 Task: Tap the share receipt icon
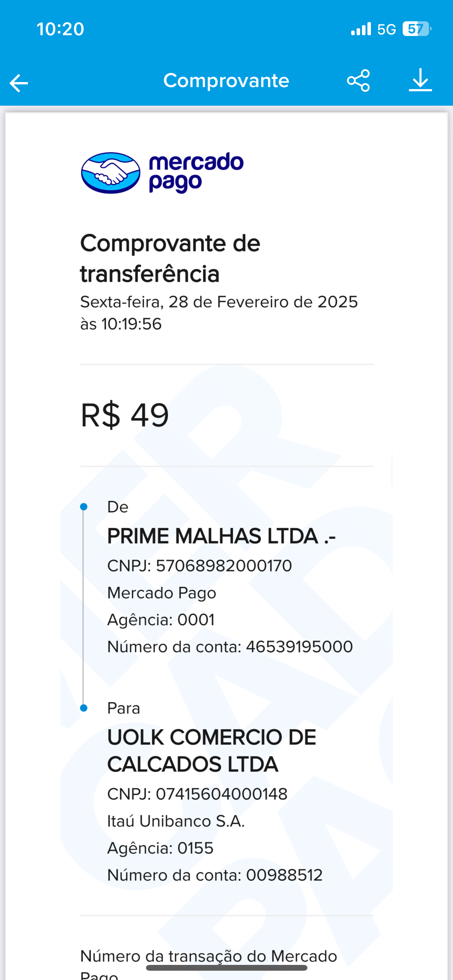359,81
